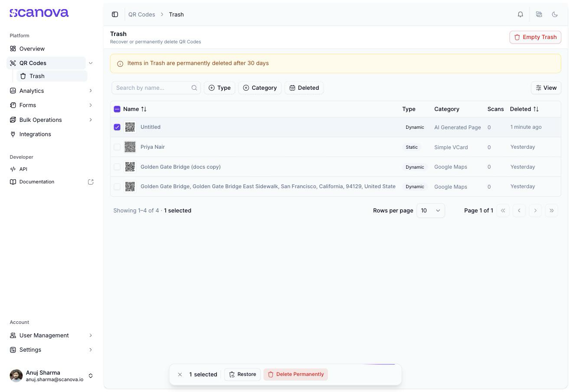This screenshot has width=571, height=392.
Task: Open the Overview page
Action: [x=47, y=49]
